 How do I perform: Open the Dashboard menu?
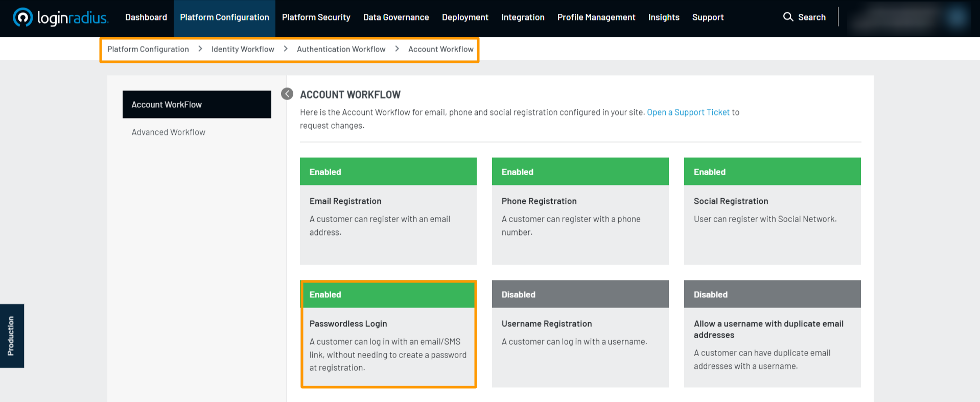(146, 17)
